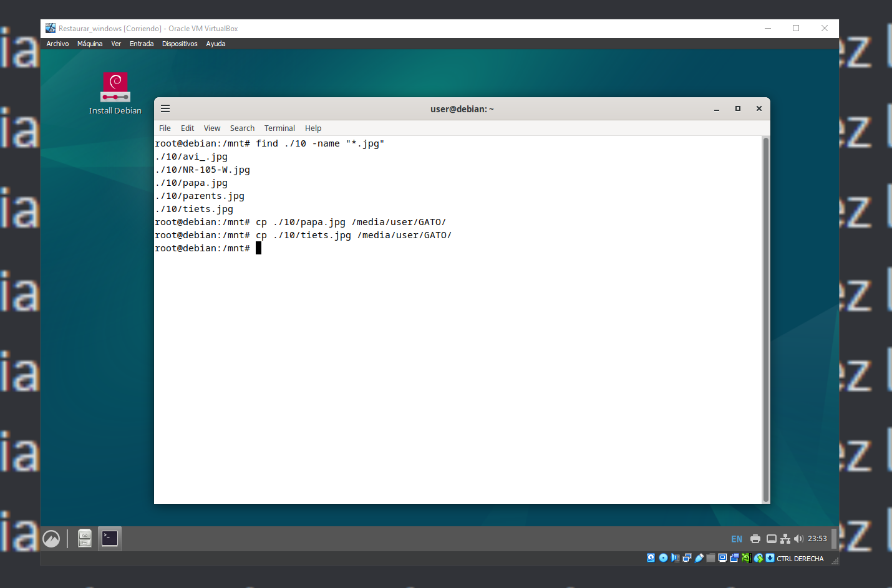Image resolution: width=892 pixels, height=588 pixels.
Task: Click the VirtualBox optical disk status icon
Action: (x=663, y=558)
